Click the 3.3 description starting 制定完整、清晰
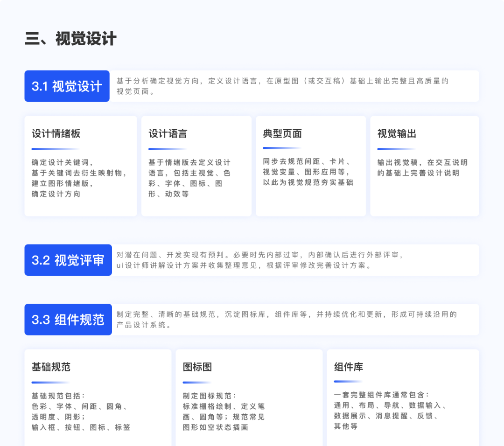This screenshot has height=446, width=504. 286,320
